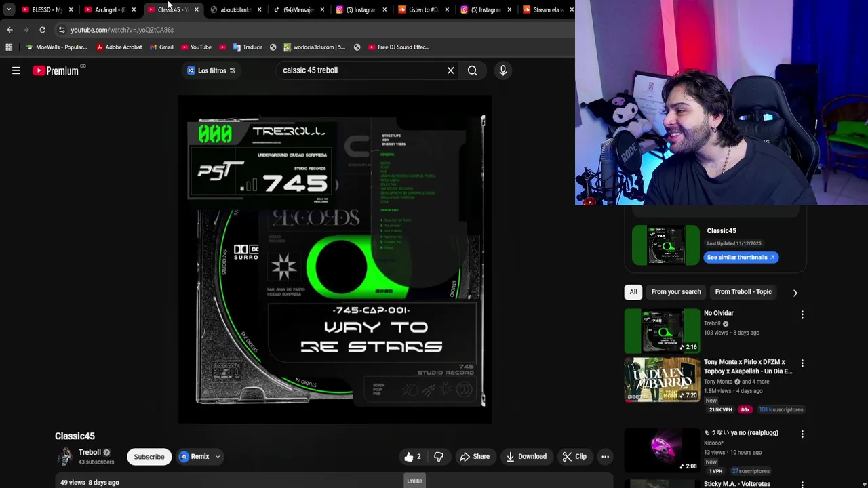Open the Tony Monta video thumbnail
The width and height of the screenshot is (868, 488).
click(x=662, y=380)
